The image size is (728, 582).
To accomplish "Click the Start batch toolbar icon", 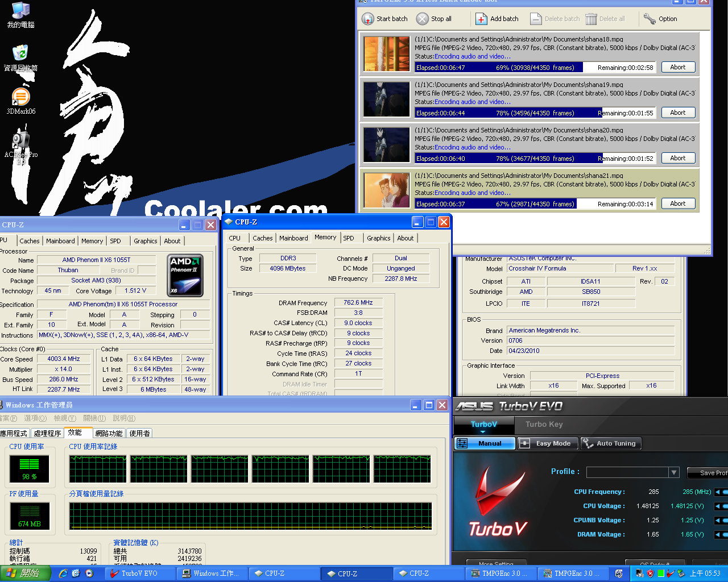I will point(368,19).
